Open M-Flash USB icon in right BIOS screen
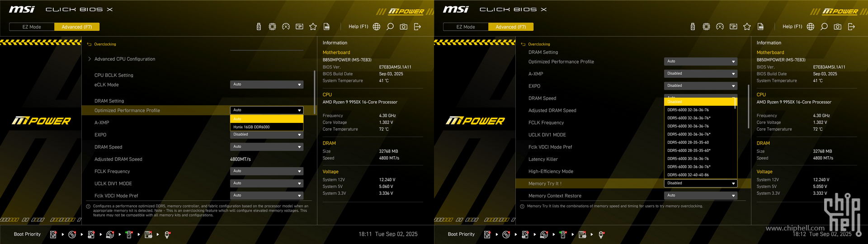This screenshot has height=244, width=868. (693, 27)
